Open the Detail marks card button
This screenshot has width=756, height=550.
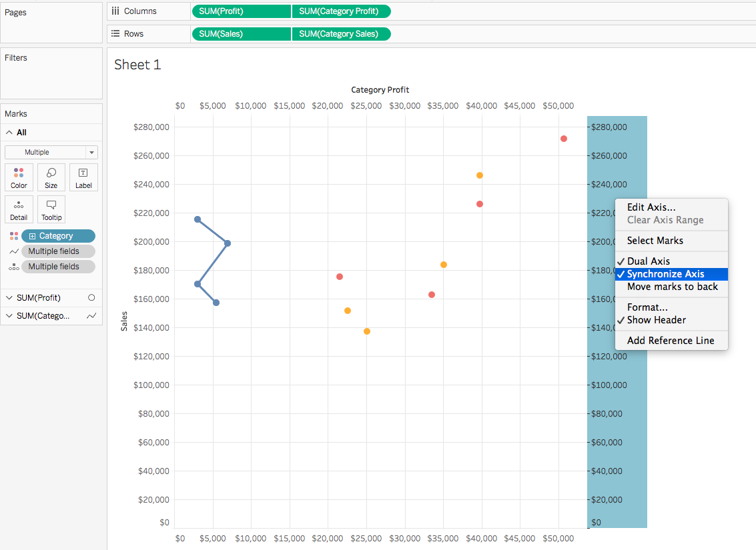19,209
